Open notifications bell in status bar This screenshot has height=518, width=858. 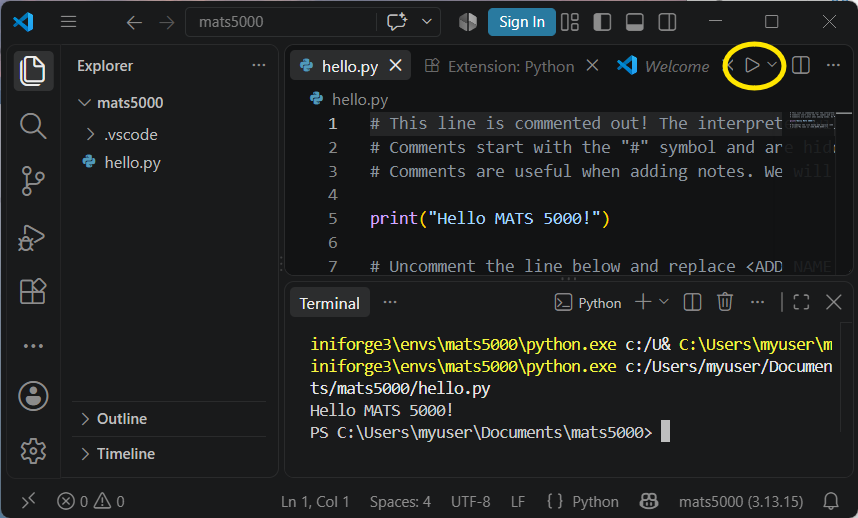[831, 501]
